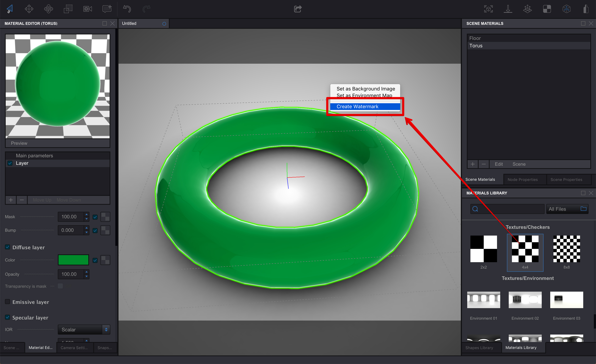Click the Redo arrow
This screenshot has width=596, height=364.
pos(146,9)
